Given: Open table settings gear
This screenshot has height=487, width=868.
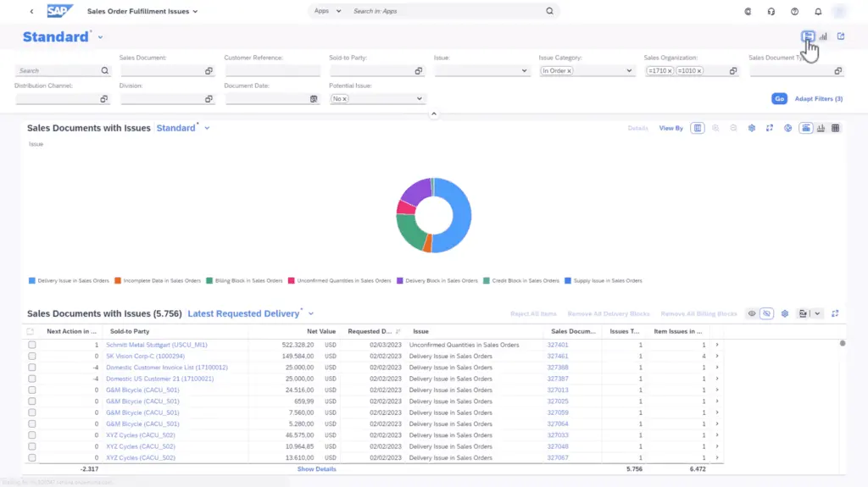Looking at the screenshot, I should [784, 313].
